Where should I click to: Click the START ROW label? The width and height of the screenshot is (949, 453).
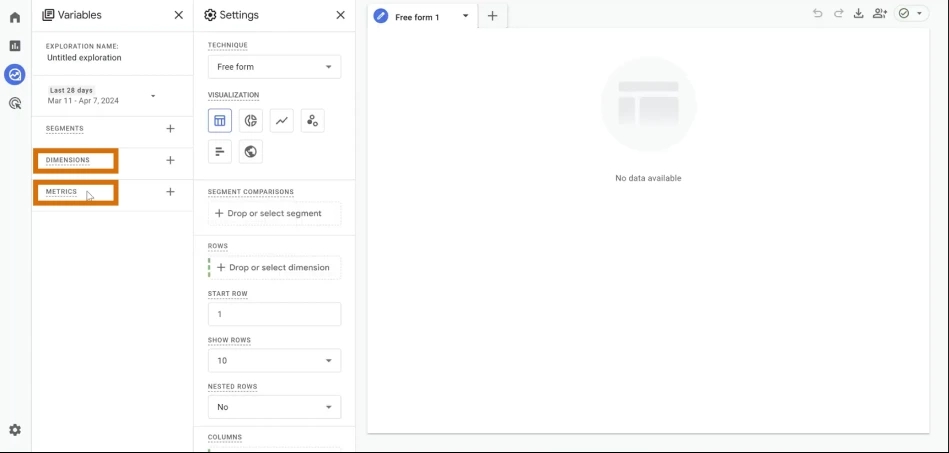pyautogui.click(x=228, y=294)
